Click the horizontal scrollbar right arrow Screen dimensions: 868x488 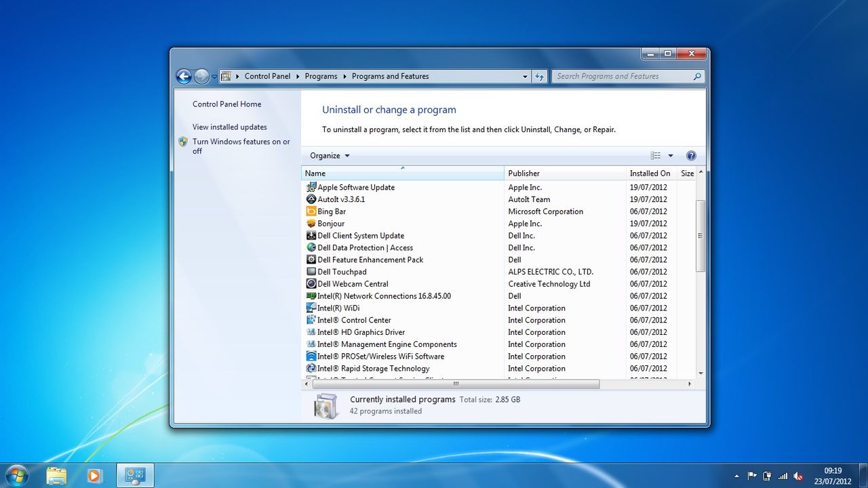click(x=690, y=384)
